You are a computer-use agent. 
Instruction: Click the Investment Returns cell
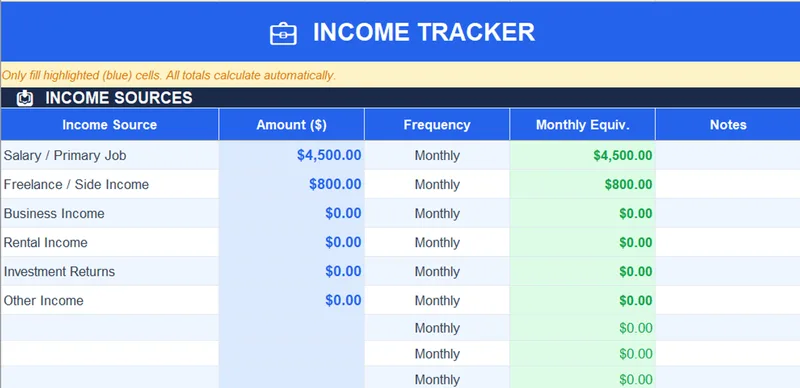point(110,272)
